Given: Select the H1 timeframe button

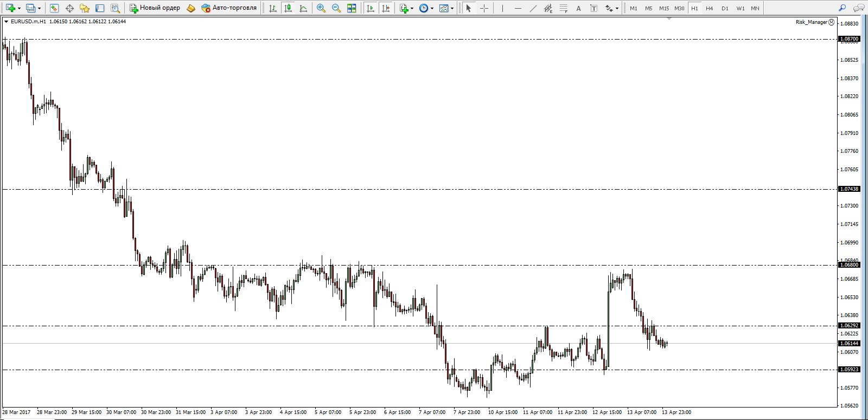Looking at the screenshot, I should click(694, 8).
